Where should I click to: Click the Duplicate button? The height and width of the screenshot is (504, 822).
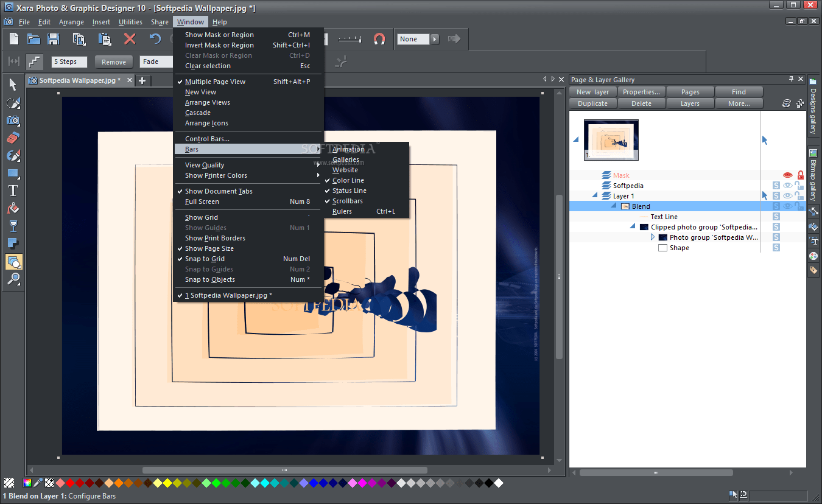point(593,103)
